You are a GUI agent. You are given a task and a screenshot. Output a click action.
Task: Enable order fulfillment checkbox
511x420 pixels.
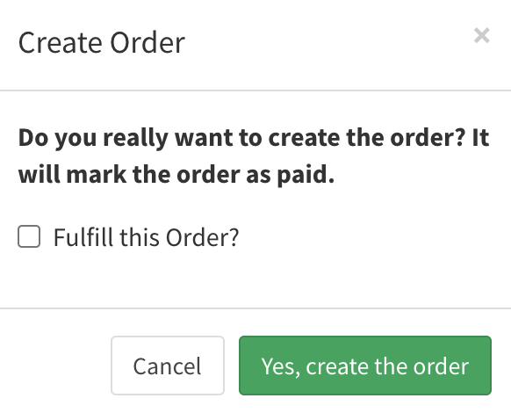(29, 236)
